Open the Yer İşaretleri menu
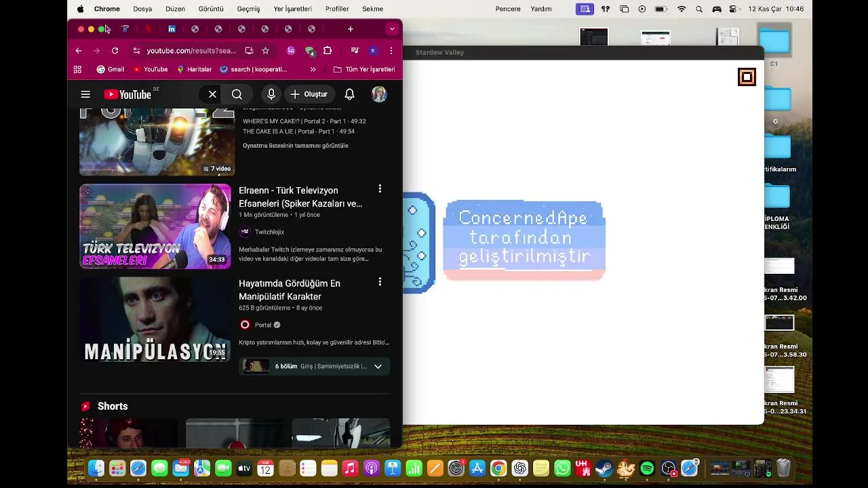The width and height of the screenshot is (868, 488). click(292, 9)
